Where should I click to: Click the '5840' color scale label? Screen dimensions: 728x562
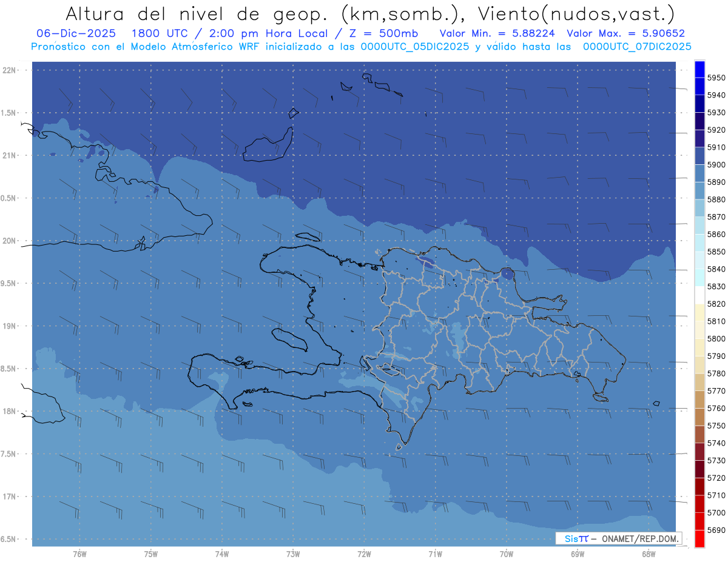point(716,269)
